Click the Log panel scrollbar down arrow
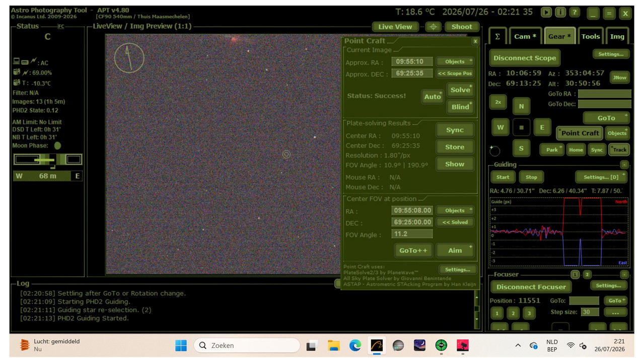The image size is (644, 358). (x=477, y=319)
